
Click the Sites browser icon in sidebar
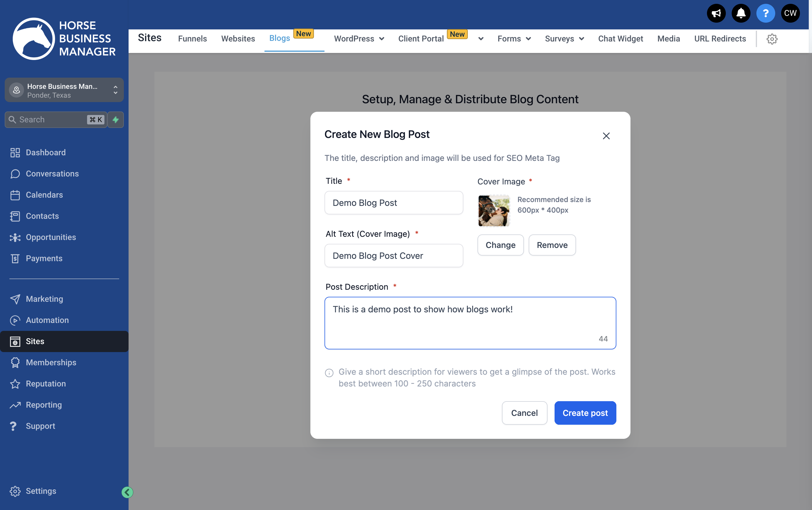pyautogui.click(x=15, y=341)
